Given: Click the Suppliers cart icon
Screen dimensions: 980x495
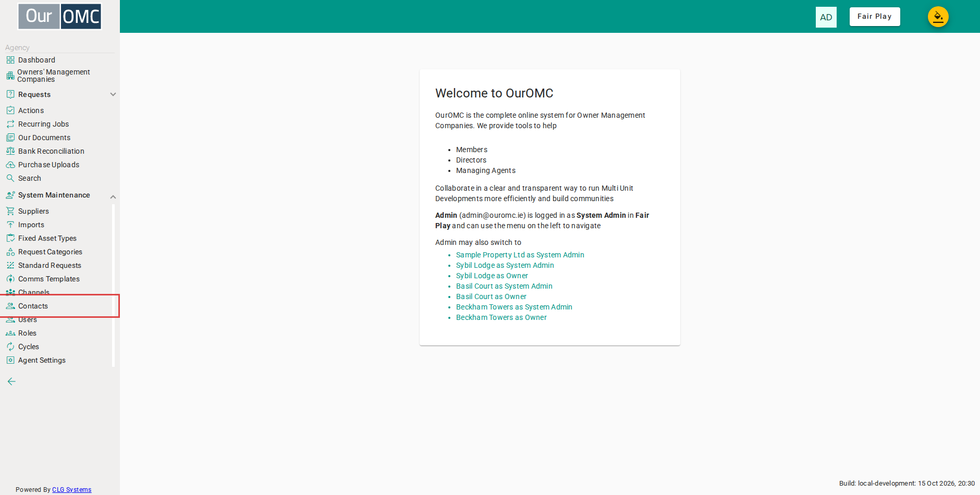Looking at the screenshot, I should (10, 211).
